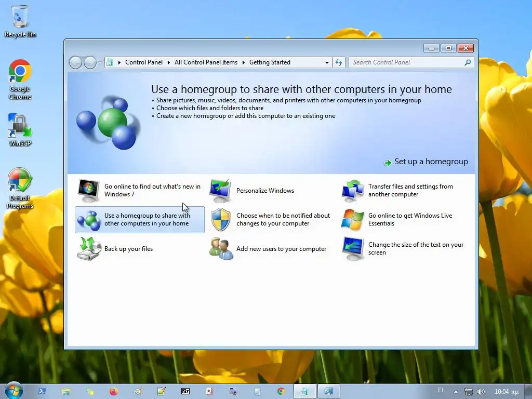The height and width of the screenshot is (399, 532).
Task: Click the Personalize Windows monitor icon
Action: [x=220, y=191]
